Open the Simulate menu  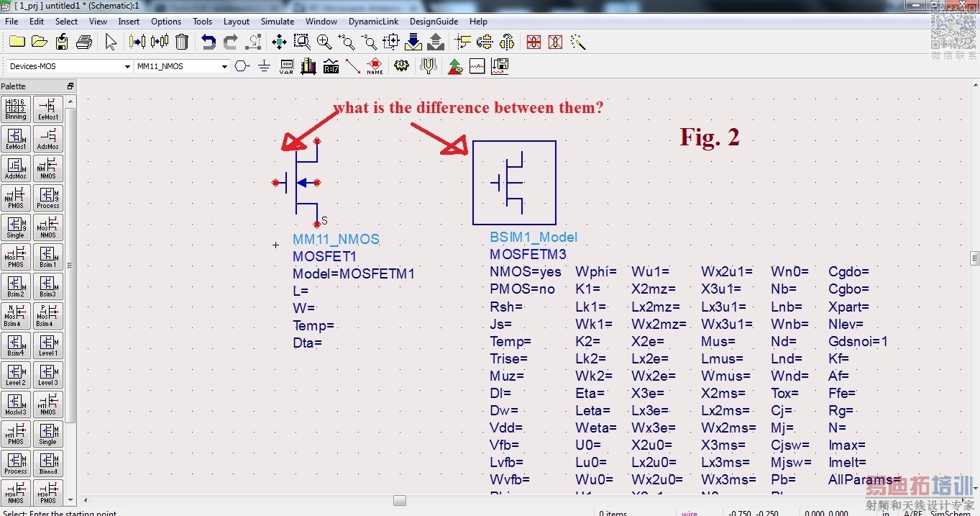[278, 22]
